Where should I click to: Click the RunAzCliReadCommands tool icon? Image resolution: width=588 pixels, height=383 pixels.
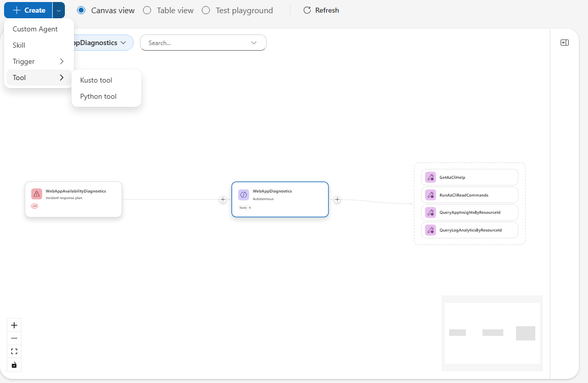pos(430,195)
